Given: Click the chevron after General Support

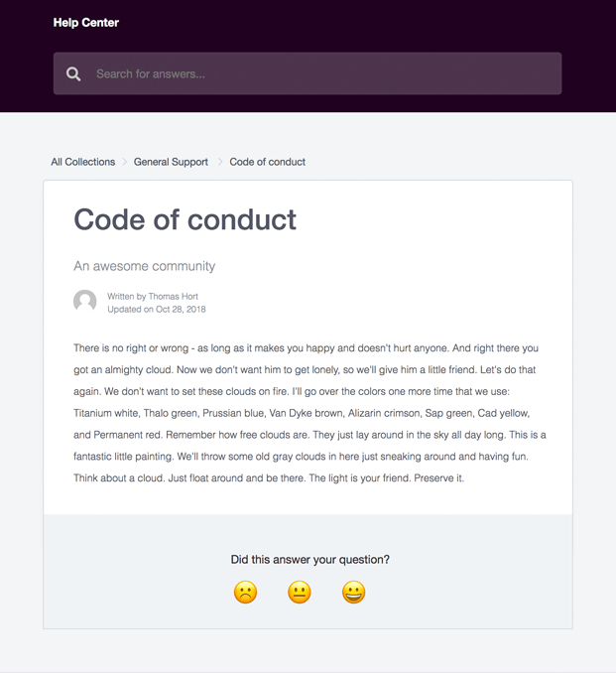Looking at the screenshot, I should [220, 162].
